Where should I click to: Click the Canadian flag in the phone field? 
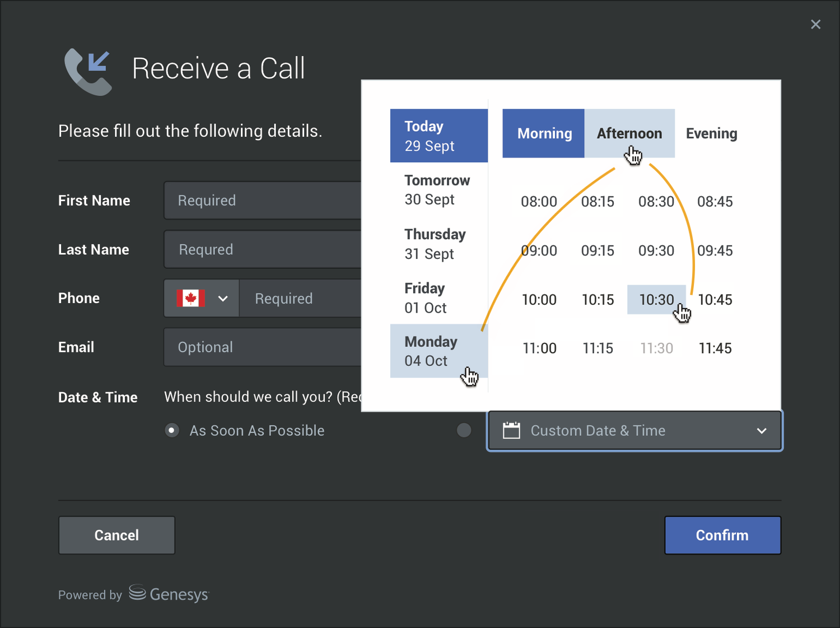190,298
